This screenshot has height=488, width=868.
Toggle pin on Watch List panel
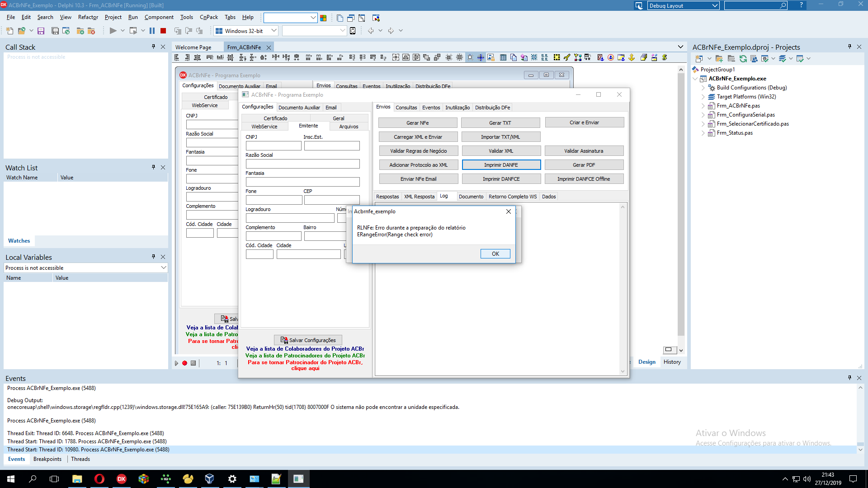pos(153,167)
